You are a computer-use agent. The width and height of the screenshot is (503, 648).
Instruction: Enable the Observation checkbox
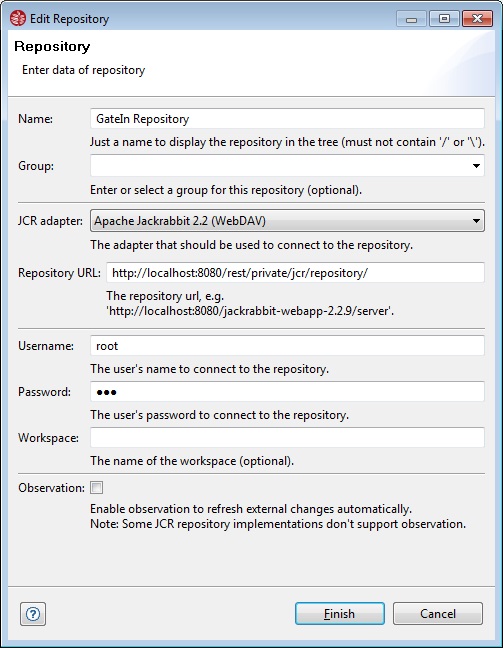(x=97, y=488)
